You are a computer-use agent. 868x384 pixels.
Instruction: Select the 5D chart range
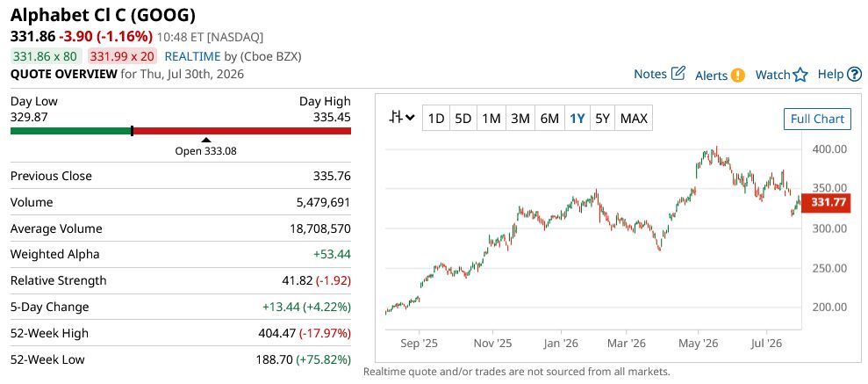coord(463,118)
